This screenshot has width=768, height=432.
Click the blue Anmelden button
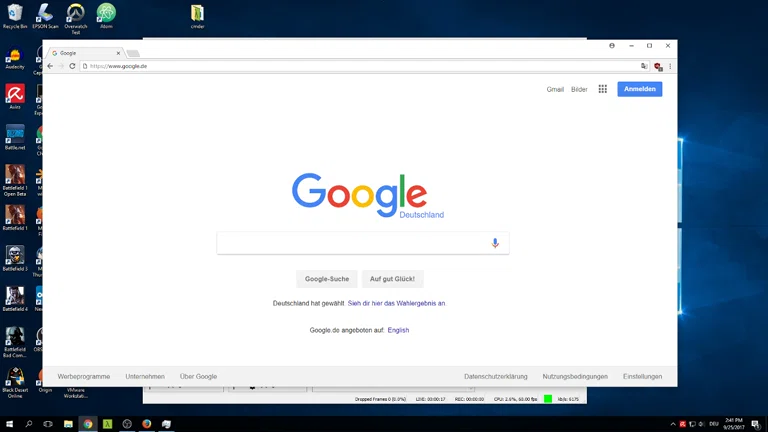pos(640,89)
